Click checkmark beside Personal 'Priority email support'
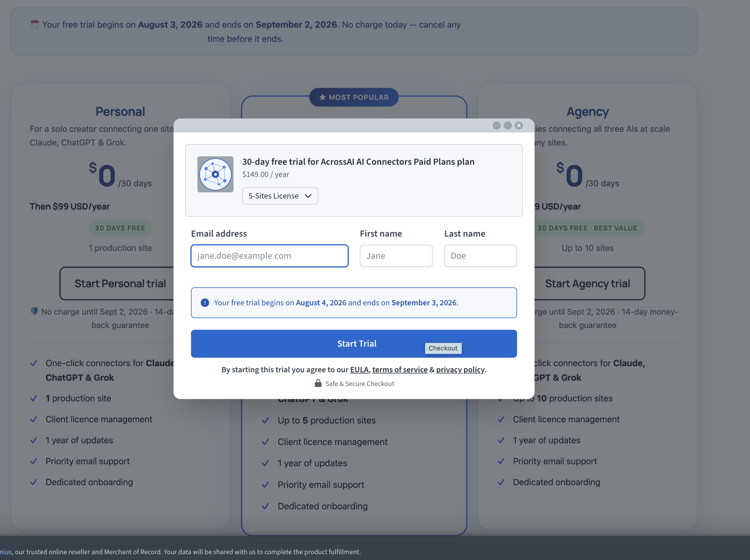The width and height of the screenshot is (750, 560). (x=34, y=461)
